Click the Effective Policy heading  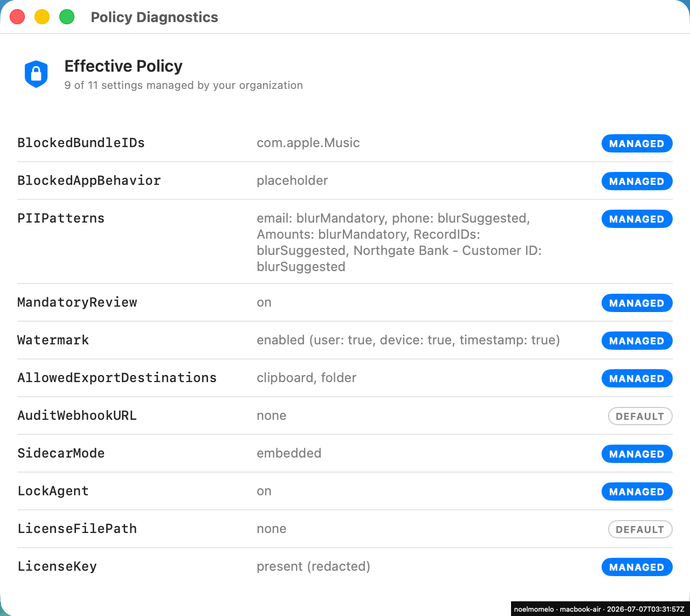pyautogui.click(x=123, y=66)
